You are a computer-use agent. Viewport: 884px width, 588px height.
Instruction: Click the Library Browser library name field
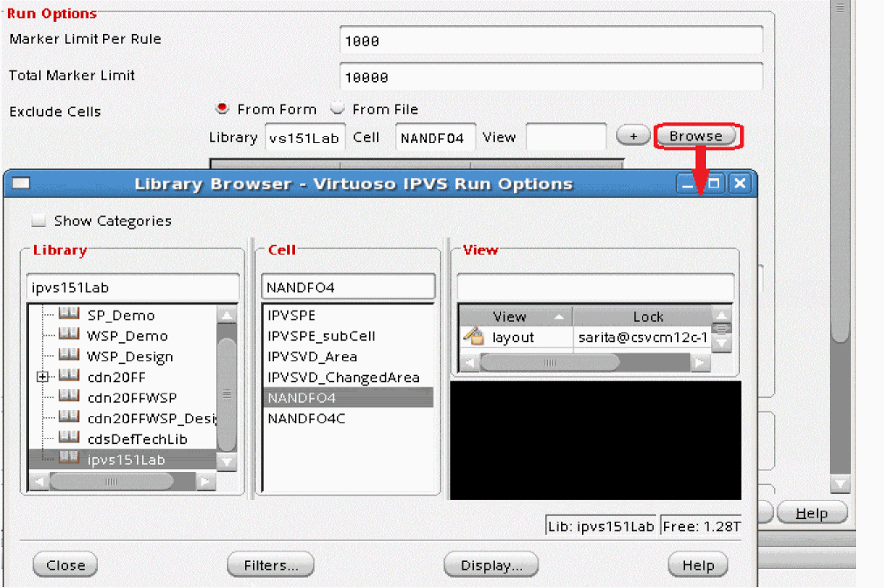(x=133, y=288)
